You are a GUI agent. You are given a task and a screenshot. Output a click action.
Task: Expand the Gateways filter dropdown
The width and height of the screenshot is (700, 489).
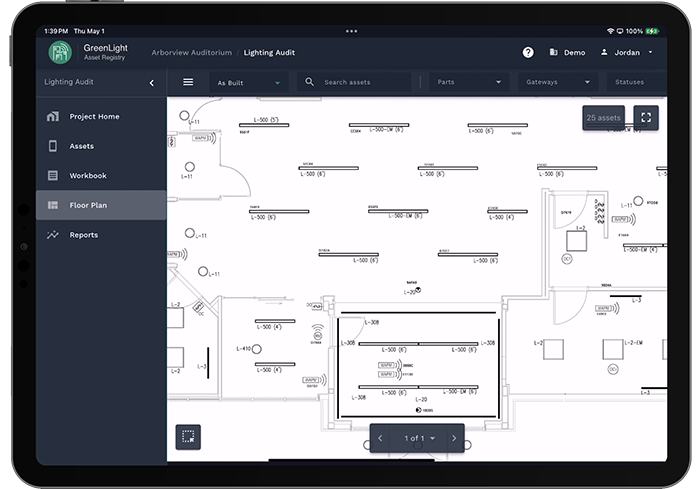[558, 82]
